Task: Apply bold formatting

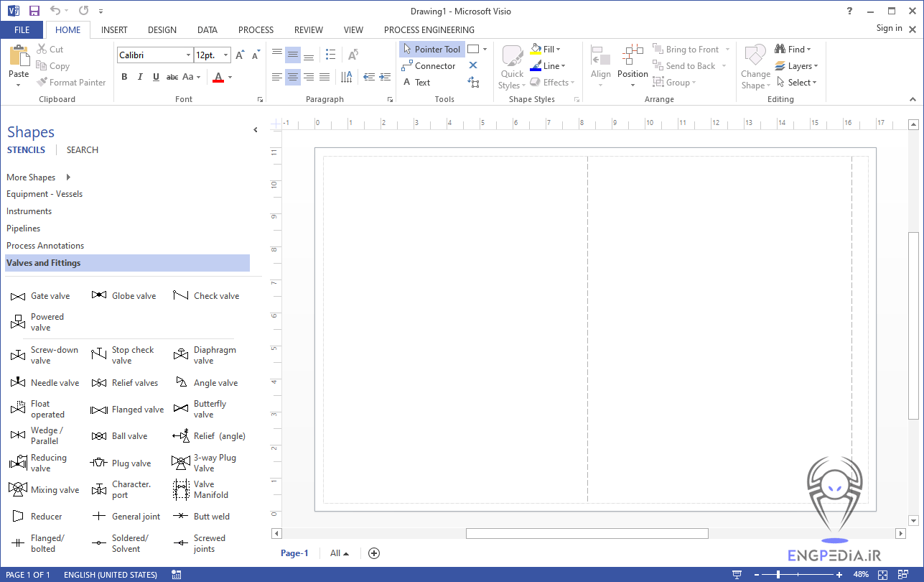Action: click(123, 76)
